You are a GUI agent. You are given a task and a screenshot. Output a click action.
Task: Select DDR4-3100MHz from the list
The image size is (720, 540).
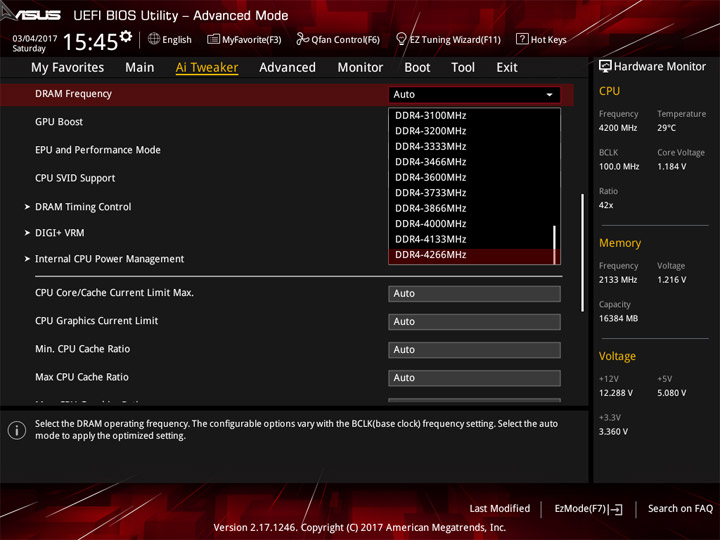471,115
